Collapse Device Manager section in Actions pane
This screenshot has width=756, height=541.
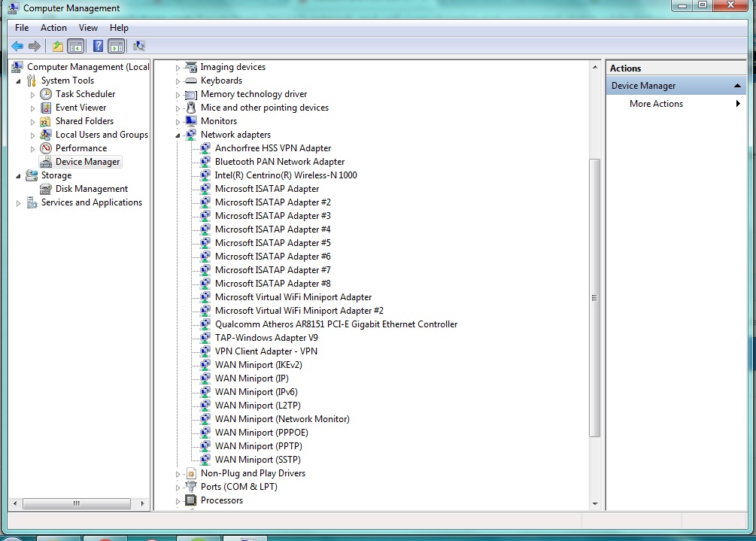pyautogui.click(x=736, y=86)
